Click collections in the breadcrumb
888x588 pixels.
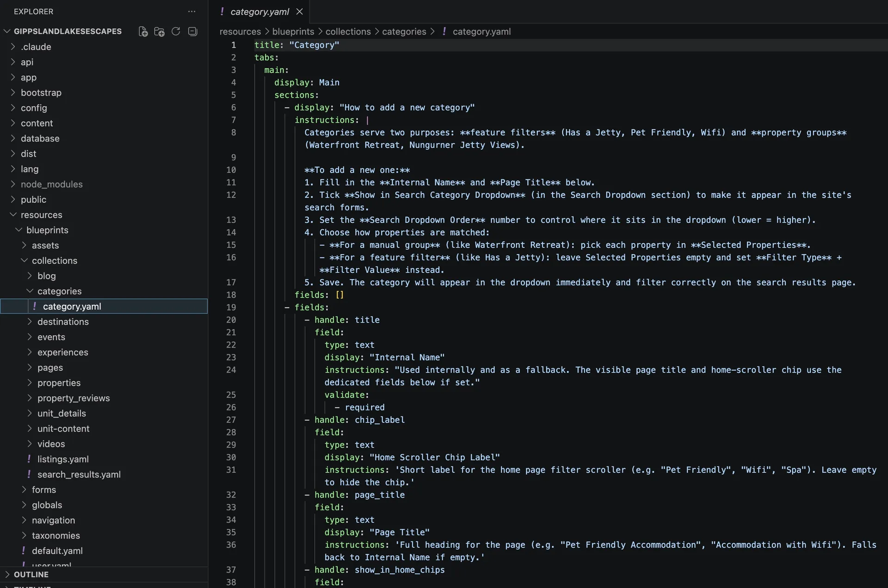pyautogui.click(x=348, y=31)
